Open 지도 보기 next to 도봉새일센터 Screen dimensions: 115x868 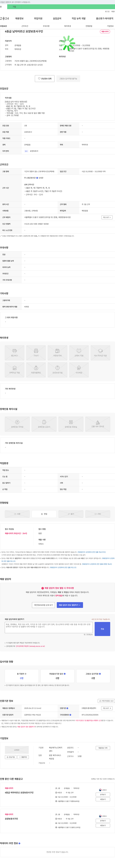(107, 708)
